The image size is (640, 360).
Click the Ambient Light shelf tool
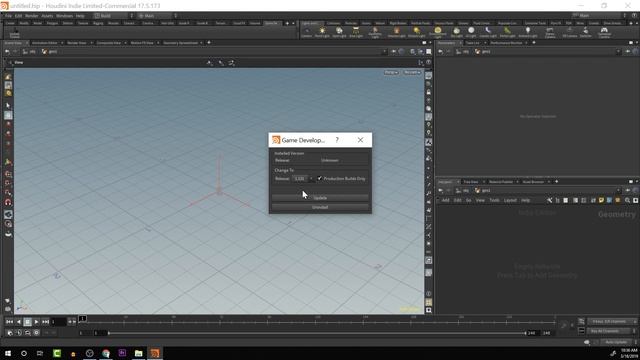click(x=528, y=32)
